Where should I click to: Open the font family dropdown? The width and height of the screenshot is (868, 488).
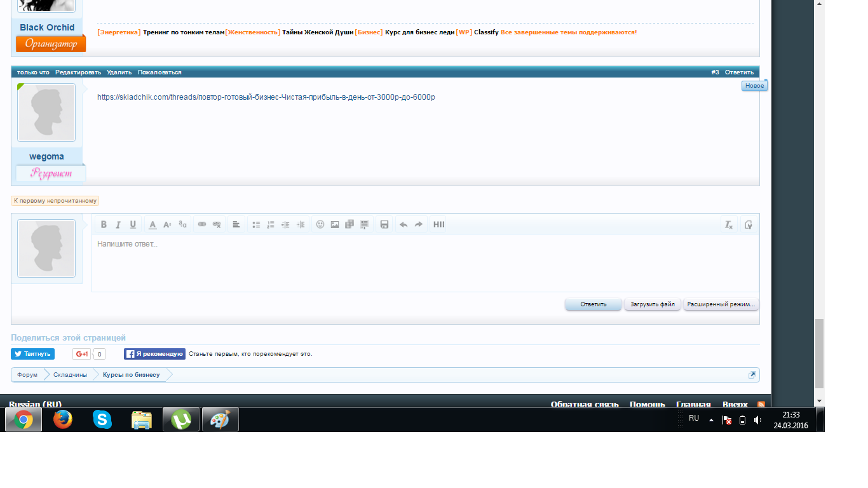click(x=182, y=224)
